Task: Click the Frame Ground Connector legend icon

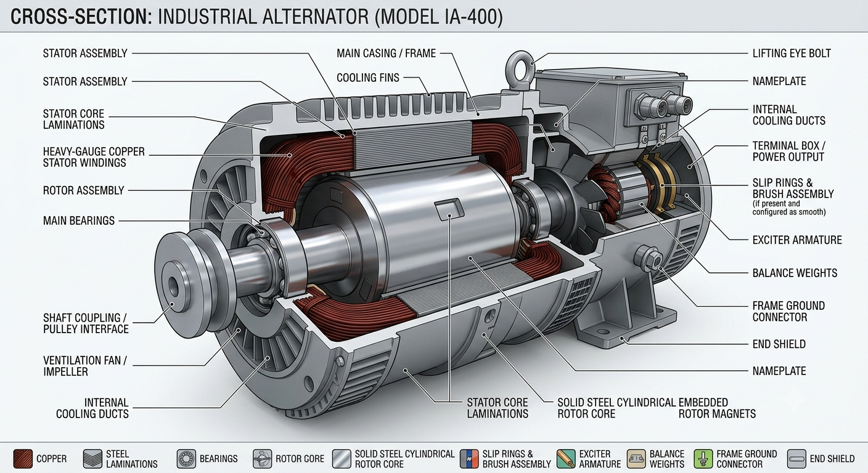Action: tap(703, 459)
